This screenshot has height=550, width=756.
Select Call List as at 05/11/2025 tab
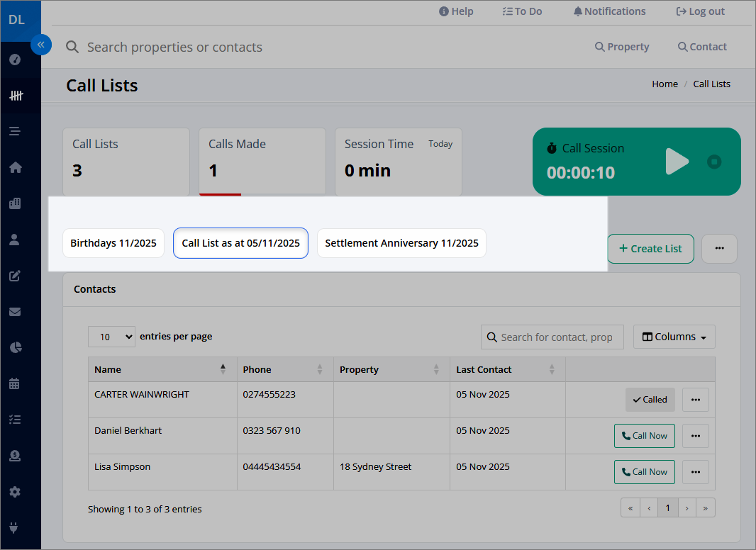(x=240, y=243)
